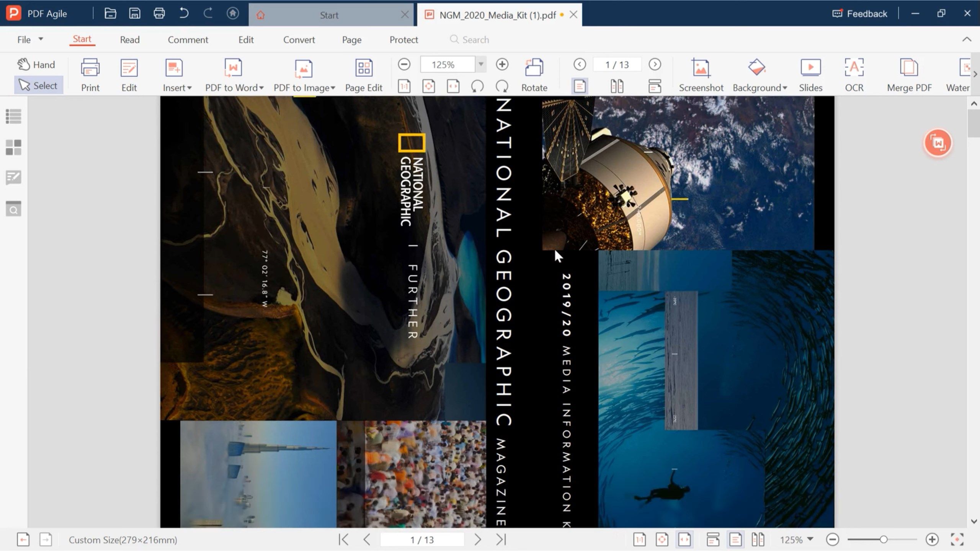Set fit page view in ribbon

(x=428, y=86)
